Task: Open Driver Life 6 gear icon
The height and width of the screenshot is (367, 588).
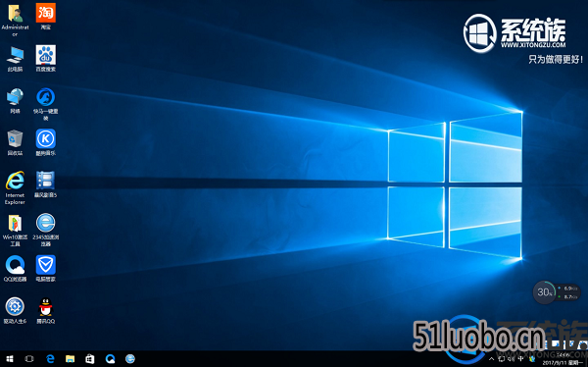Action: (15, 310)
